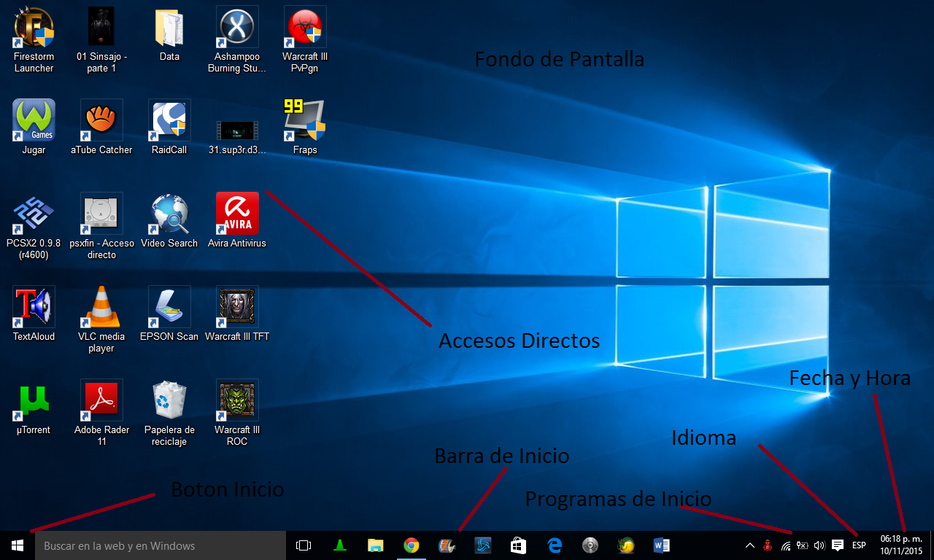934x560 pixels.
Task: Start the µTorrent client
Action: coord(32,401)
